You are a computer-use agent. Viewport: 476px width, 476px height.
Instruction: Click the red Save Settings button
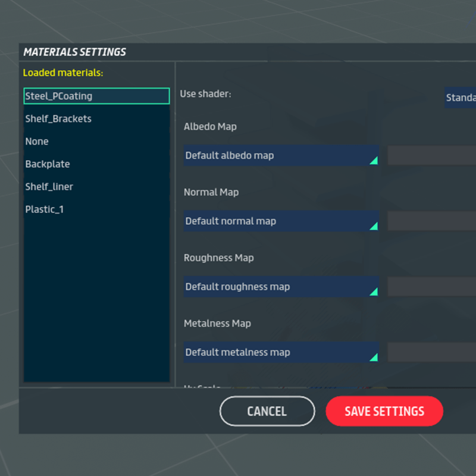384,411
